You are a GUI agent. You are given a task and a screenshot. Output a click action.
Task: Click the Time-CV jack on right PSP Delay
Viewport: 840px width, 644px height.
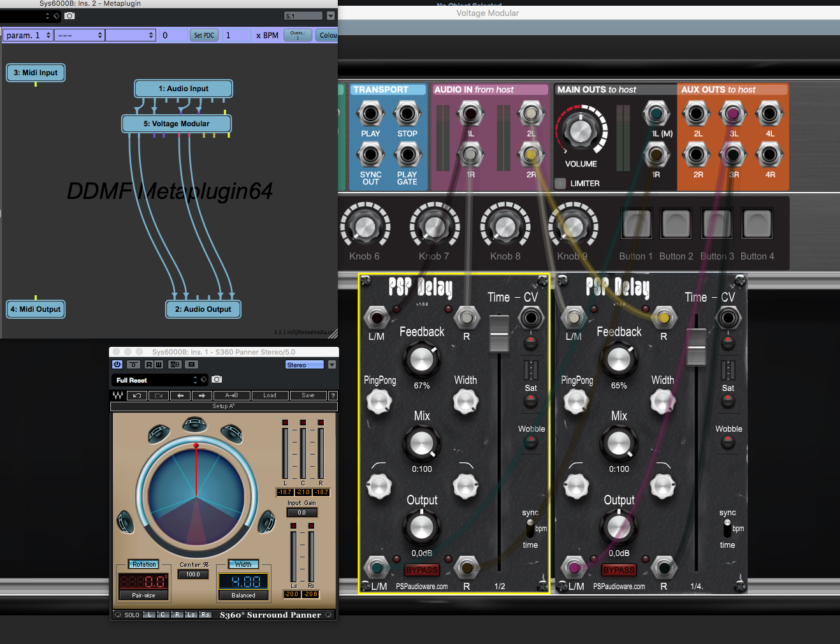click(x=728, y=318)
